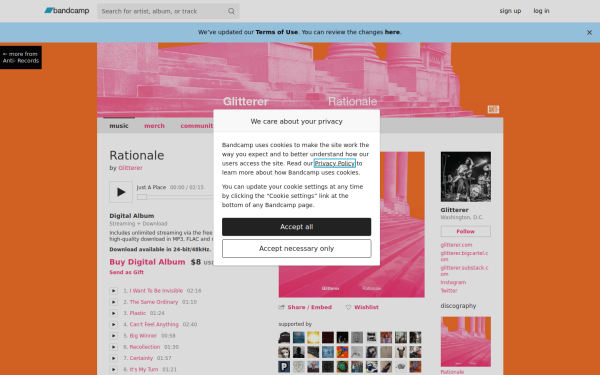Viewport: 600px width, 375px height.
Task: Open track title Can't Feel Anything
Action: click(x=154, y=324)
